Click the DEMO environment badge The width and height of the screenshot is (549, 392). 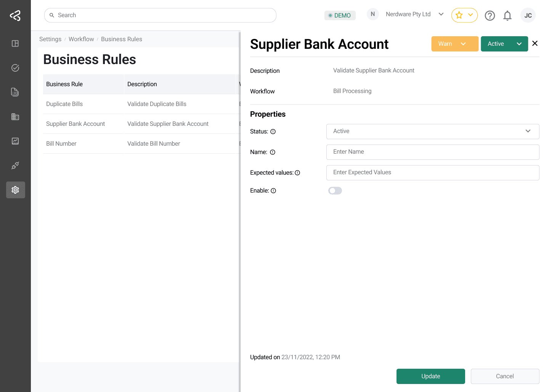(340, 15)
